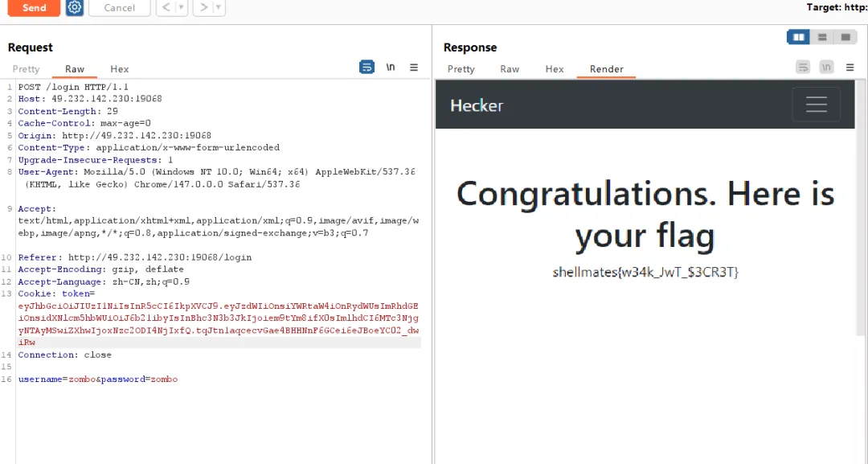The image size is (868, 464).
Task: Toggle \n characters in Response panel
Action: point(826,68)
